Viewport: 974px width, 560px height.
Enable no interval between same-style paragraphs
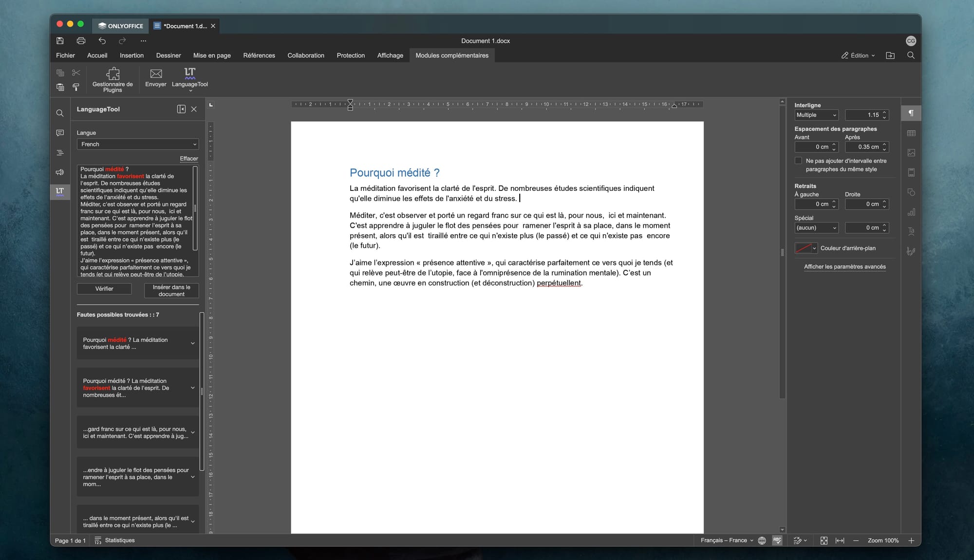(x=798, y=161)
